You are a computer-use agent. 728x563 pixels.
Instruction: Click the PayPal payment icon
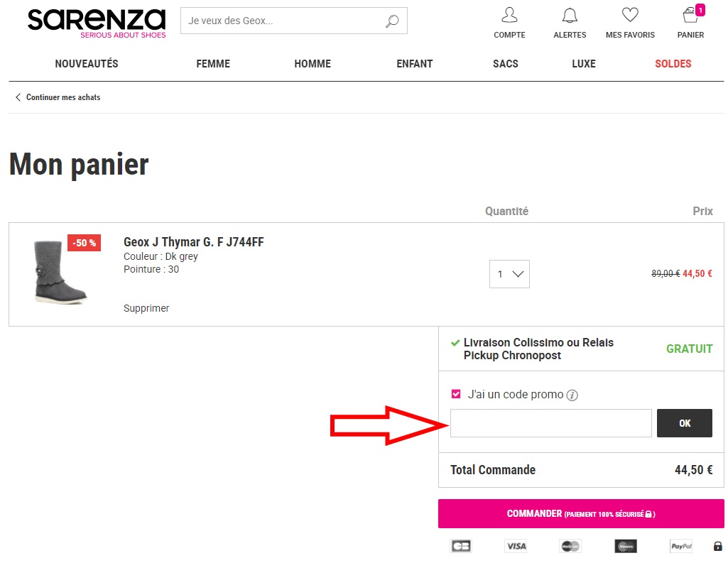tap(680, 546)
